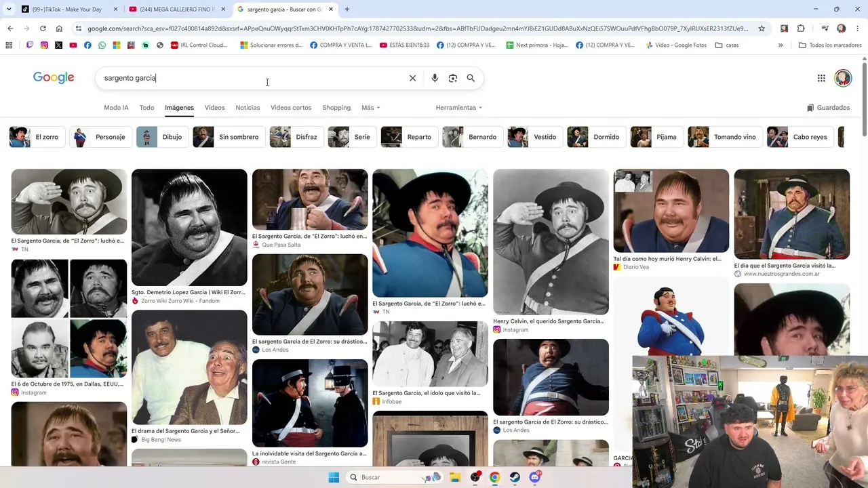Screen dimensions: 868x488
Task: Open the IRL Control Cloud bookmark
Action: pos(199,45)
